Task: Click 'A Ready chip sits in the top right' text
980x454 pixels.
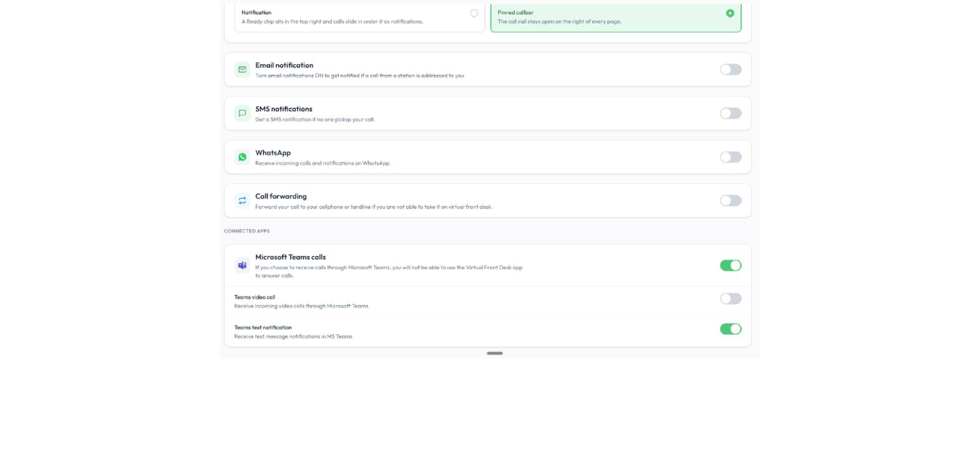Action: coord(332,21)
